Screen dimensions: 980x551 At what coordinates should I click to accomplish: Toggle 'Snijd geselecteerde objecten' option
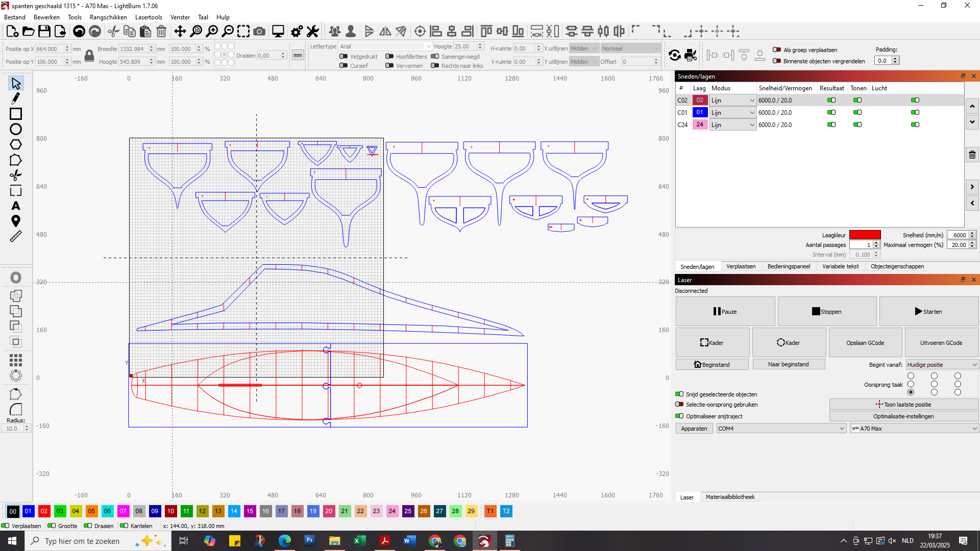pyautogui.click(x=679, y=394)
